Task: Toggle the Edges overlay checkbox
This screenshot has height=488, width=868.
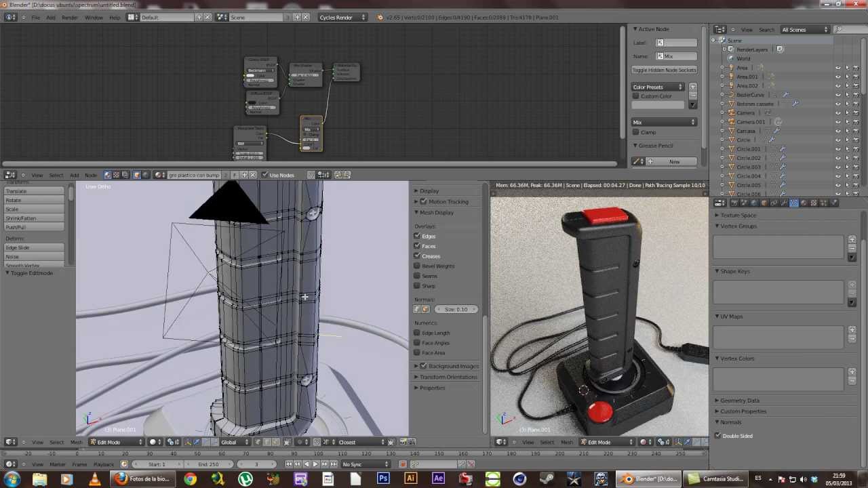Action: 417,236
